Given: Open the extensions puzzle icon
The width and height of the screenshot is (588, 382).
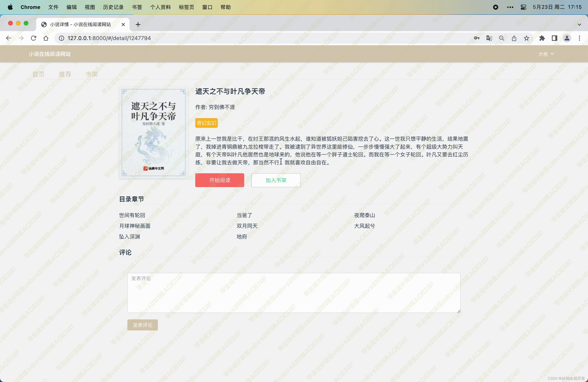Looking at the screenshot, I should (x=542, y=38).
